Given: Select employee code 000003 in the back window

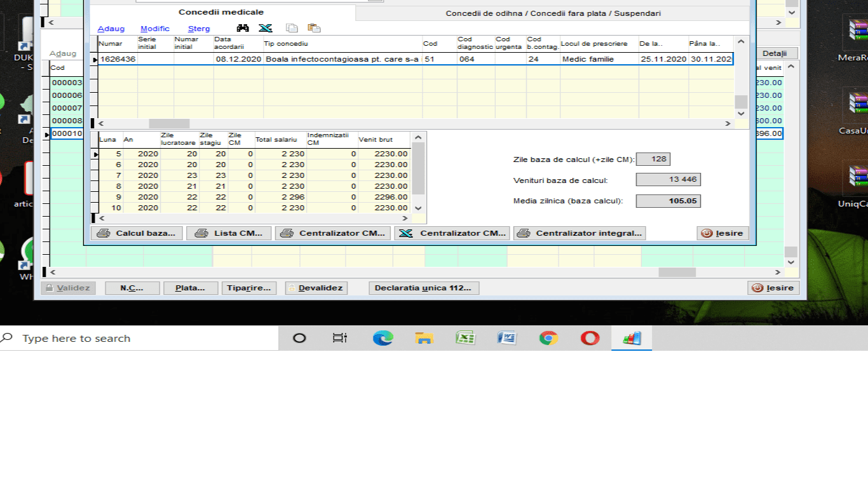Looking at the screenshot, I should [x=67, y=83].
